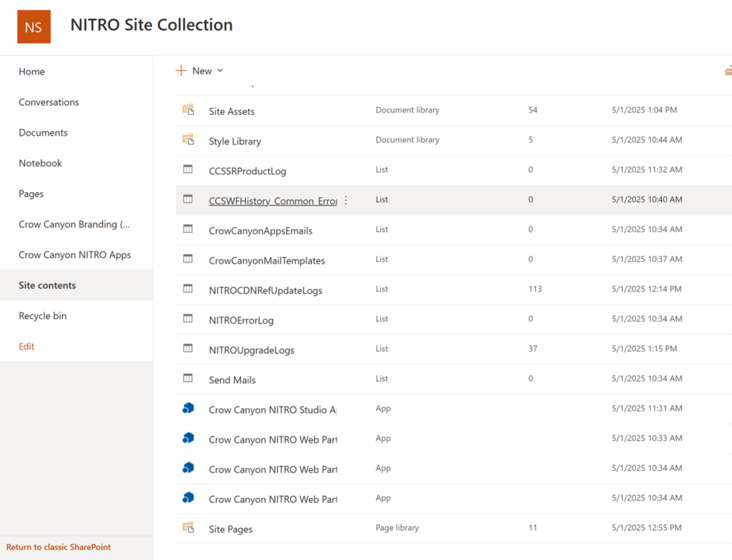Show actions ellipsis for CCSWFHistory_Common_Error
Image resolution: width=732 pixels, height=560 pixels.
346,200
